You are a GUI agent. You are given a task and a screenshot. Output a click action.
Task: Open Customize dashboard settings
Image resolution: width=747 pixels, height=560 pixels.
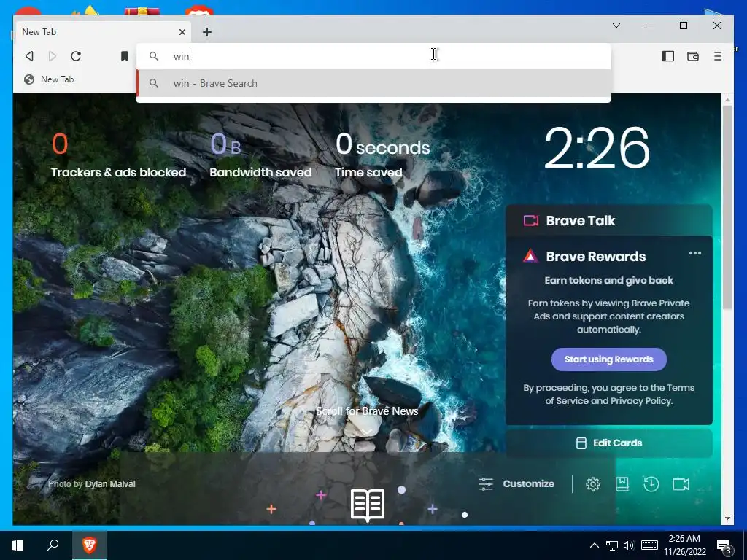516,484
